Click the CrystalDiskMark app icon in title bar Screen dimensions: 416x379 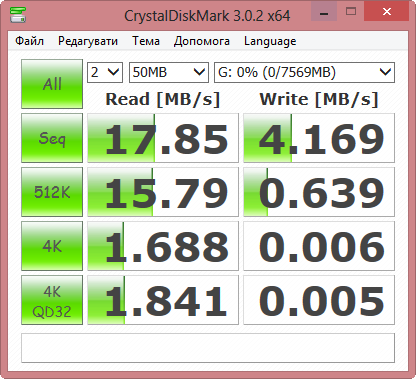[x=18, y=14]
